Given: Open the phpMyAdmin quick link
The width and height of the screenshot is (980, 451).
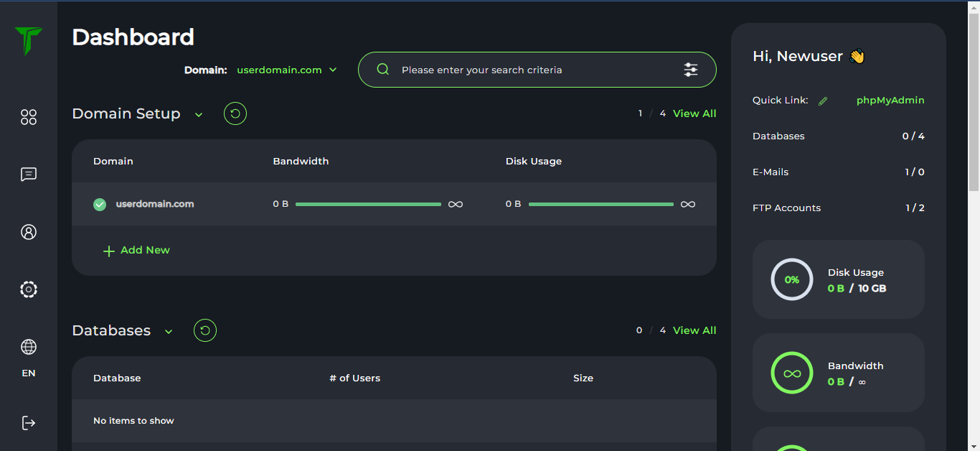Looking at the screenshot, I should click(x=890, y=101).
